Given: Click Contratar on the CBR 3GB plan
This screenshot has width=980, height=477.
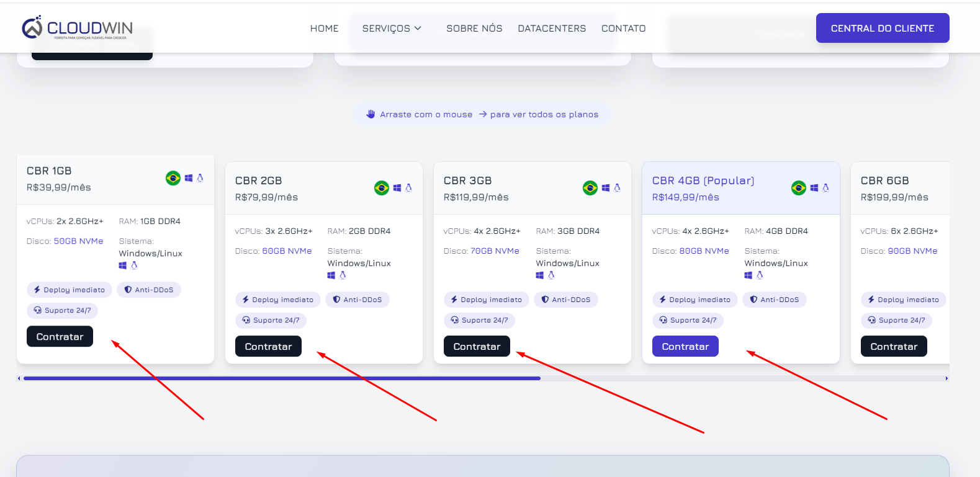Looking at the screenshot, I should (477, 346).
